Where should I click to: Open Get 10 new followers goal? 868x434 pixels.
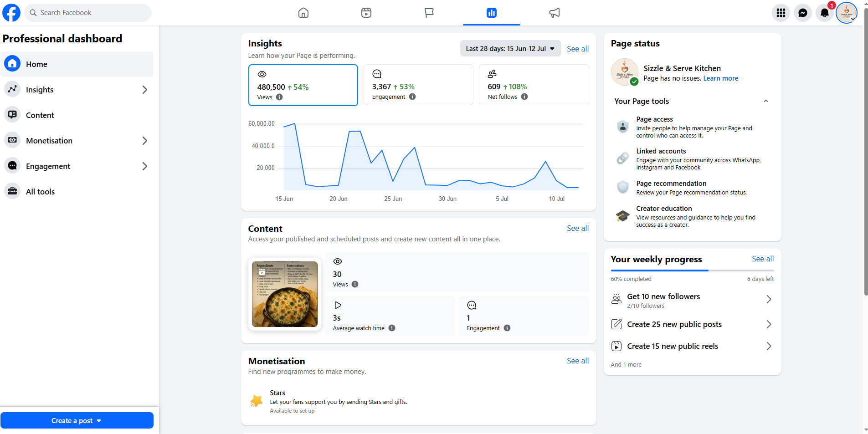click(692, 300)
